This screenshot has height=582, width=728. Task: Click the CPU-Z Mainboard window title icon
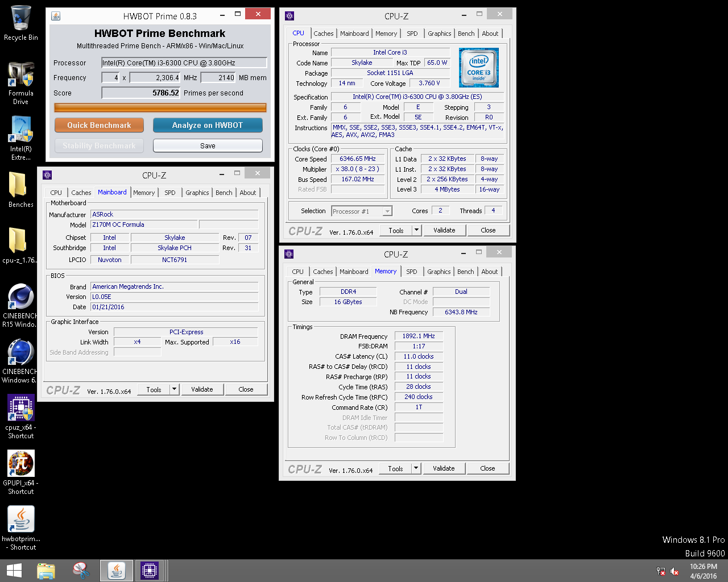tap(47, 174)
